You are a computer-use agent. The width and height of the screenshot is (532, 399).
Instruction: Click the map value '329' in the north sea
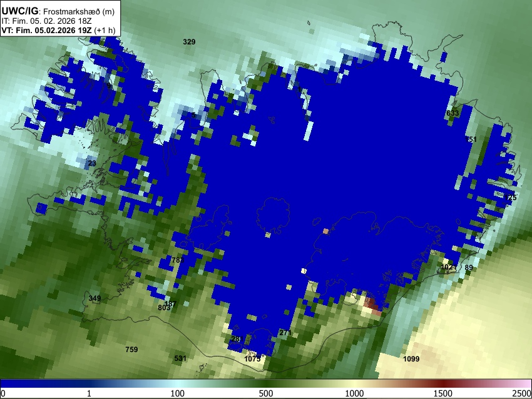pos(189,42)
